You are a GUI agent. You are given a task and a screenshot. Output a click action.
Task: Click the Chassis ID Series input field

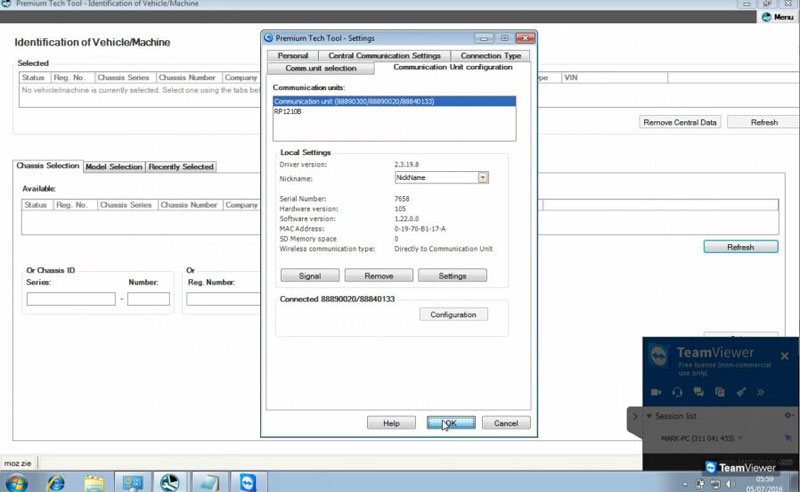[71, 299]
